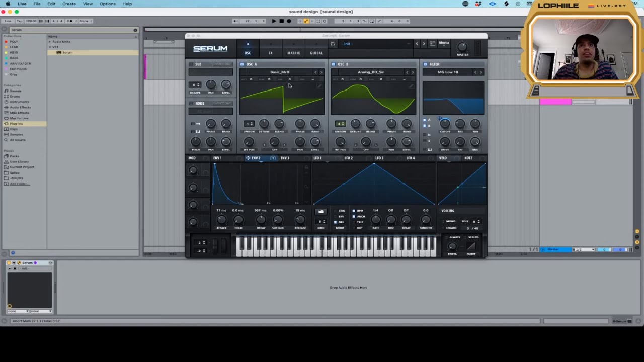This screenshot has width=644, height=362.
Task: Select previous OSC B wavetable arrow
Action: tap(407, 72)
